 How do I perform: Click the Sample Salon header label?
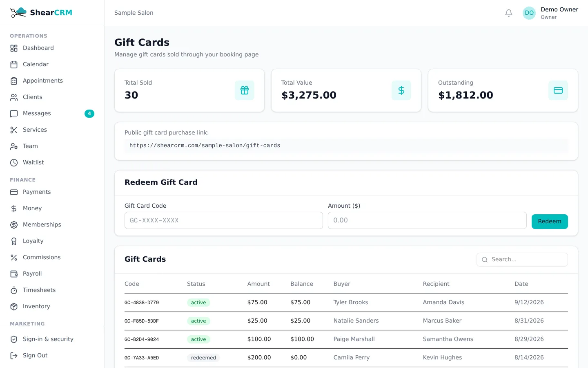134,13
